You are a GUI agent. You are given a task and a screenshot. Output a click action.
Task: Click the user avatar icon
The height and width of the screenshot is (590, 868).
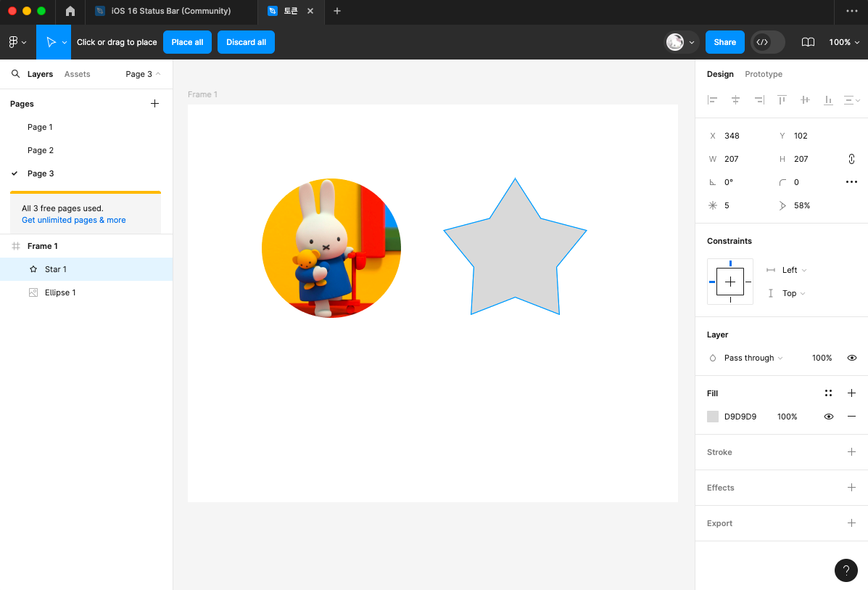pos(675,42)
